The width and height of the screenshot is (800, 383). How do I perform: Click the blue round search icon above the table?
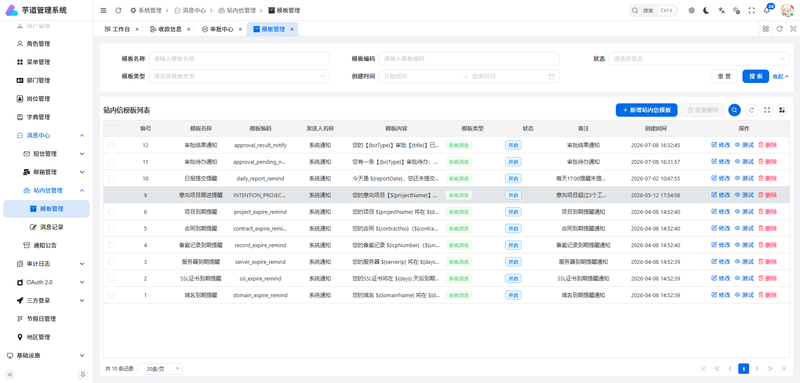pos(734,110)
